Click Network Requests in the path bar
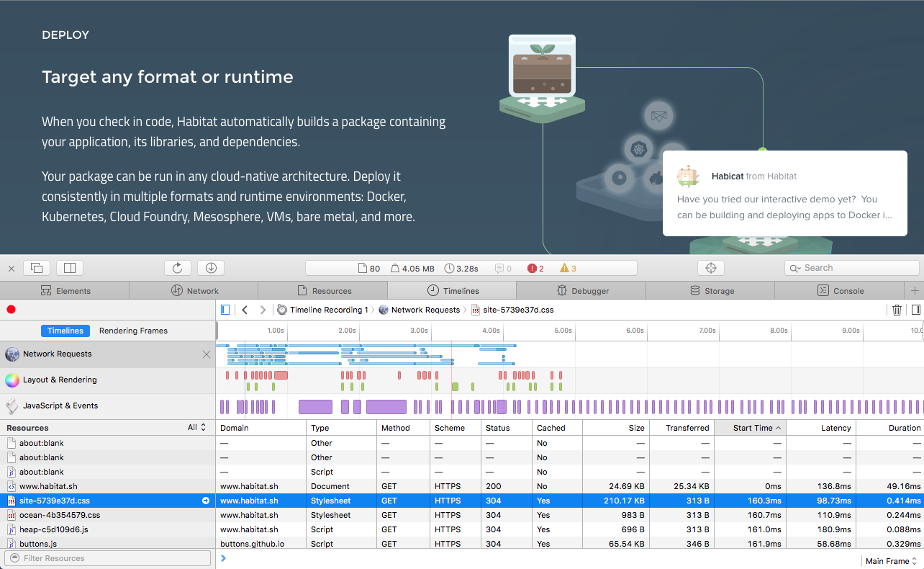Viewport: 924px width, 569px height. coord(419,310)
